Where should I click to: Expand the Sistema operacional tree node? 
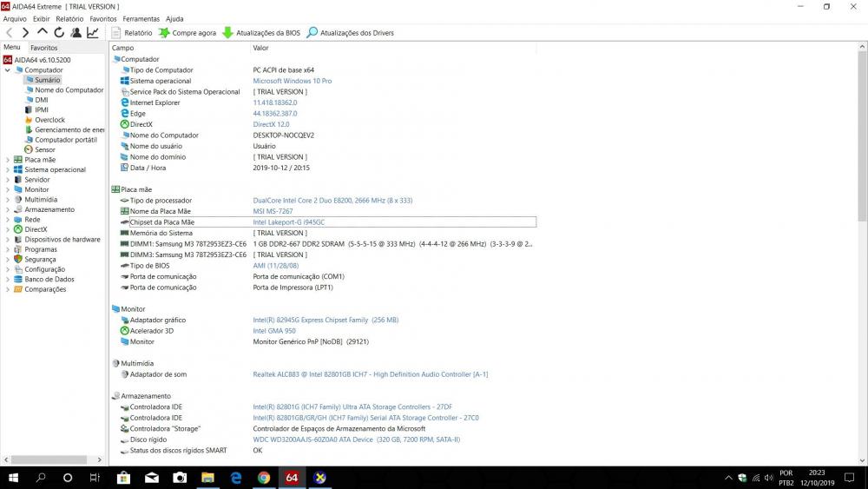7,169
